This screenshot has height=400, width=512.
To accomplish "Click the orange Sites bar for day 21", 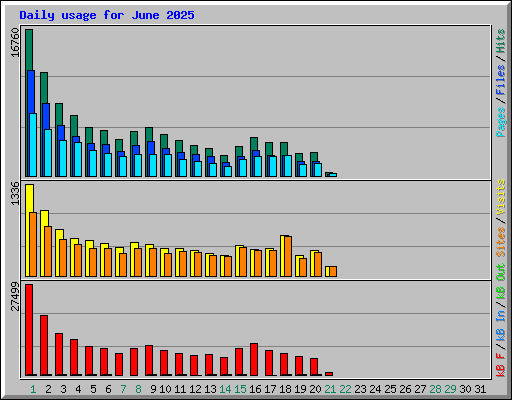I will tap(333, 271).
